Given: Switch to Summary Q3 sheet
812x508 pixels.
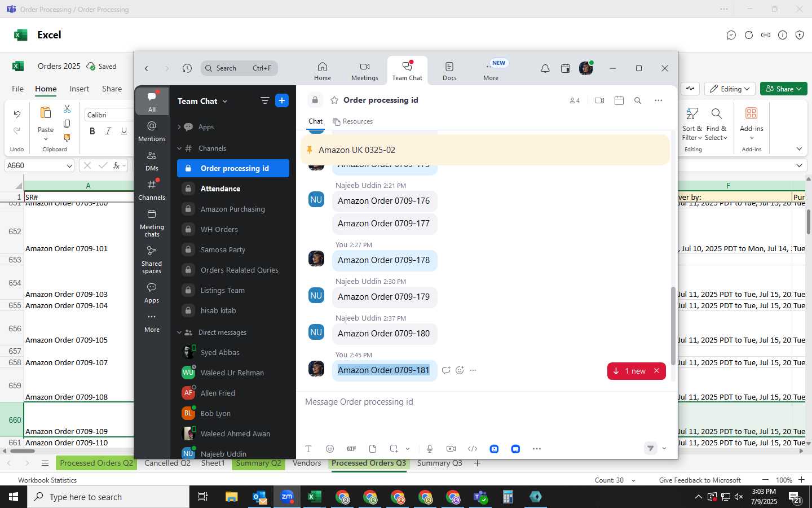Looking at the screenshot, I should coord(439,463).
